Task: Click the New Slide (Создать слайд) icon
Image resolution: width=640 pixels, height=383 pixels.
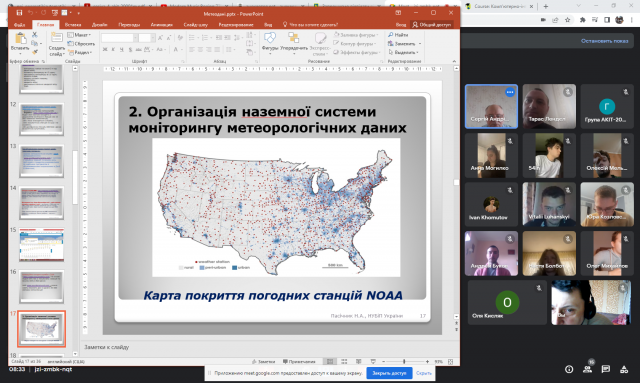Action: [x=57, y=38]
